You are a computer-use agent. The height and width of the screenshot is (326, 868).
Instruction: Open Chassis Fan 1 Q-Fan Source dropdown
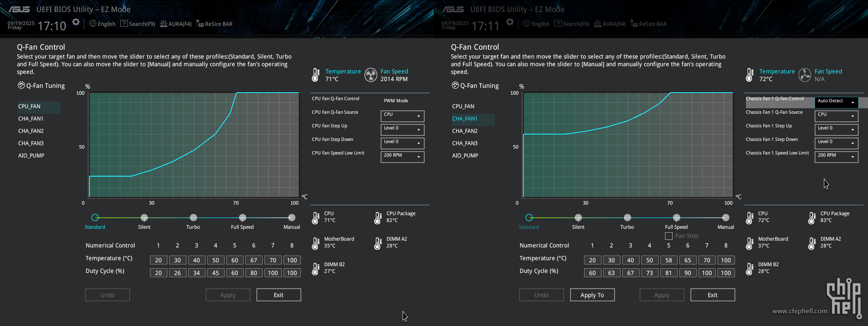point(837,116)
